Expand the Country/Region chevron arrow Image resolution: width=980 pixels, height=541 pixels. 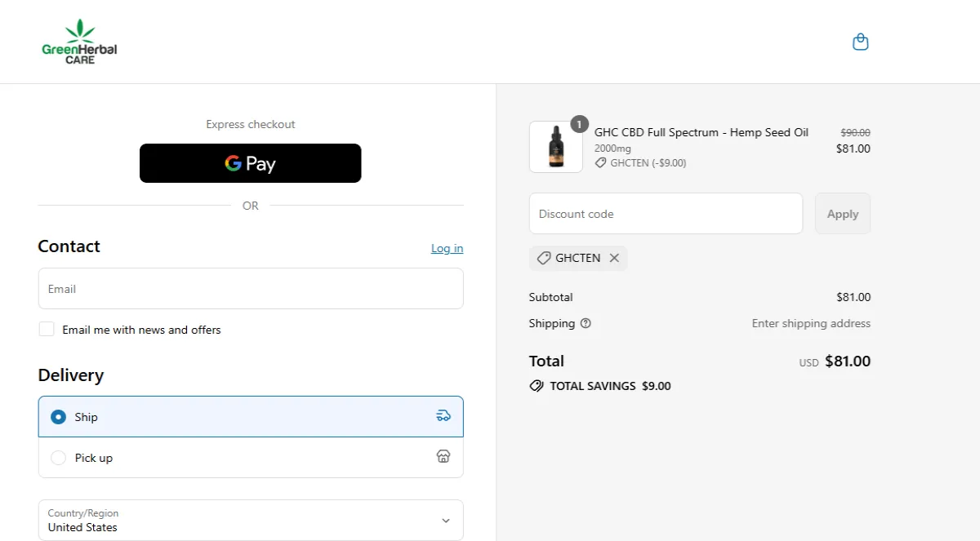point(446,520)
